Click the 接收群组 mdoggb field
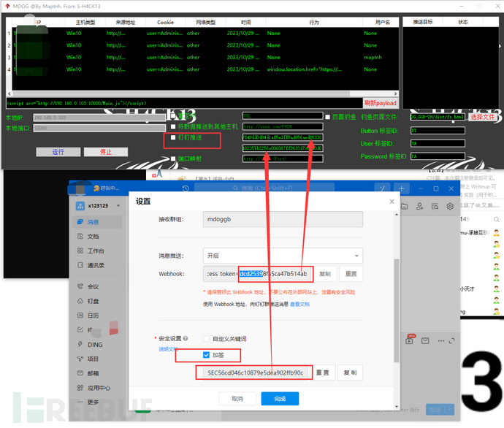The width and height of the screenshot is (504, 428). click(283, 219)
